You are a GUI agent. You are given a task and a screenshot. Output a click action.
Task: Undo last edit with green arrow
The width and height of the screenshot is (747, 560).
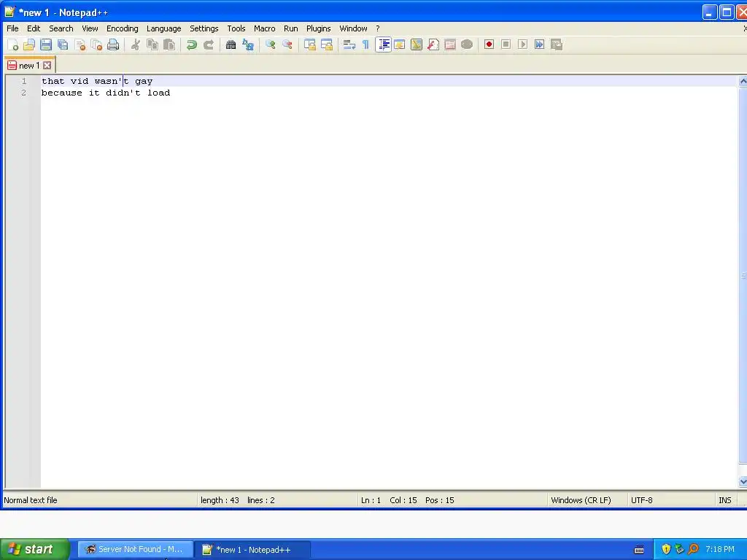tap(192, 44)
